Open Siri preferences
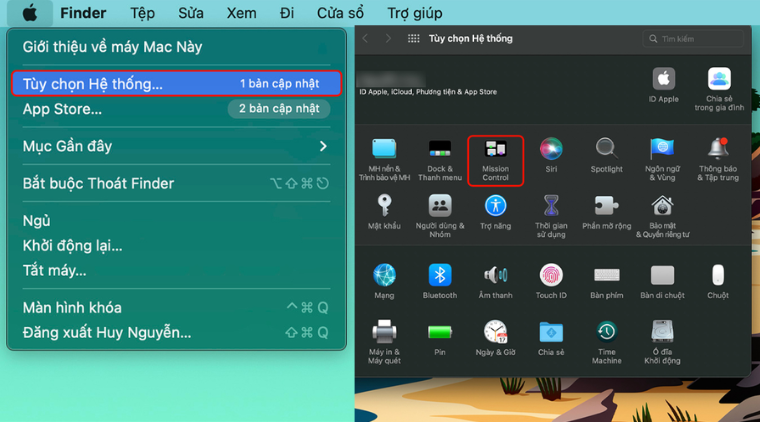Image resolution: width=760 pixels, height=422 pixels. tap(551, 156)
